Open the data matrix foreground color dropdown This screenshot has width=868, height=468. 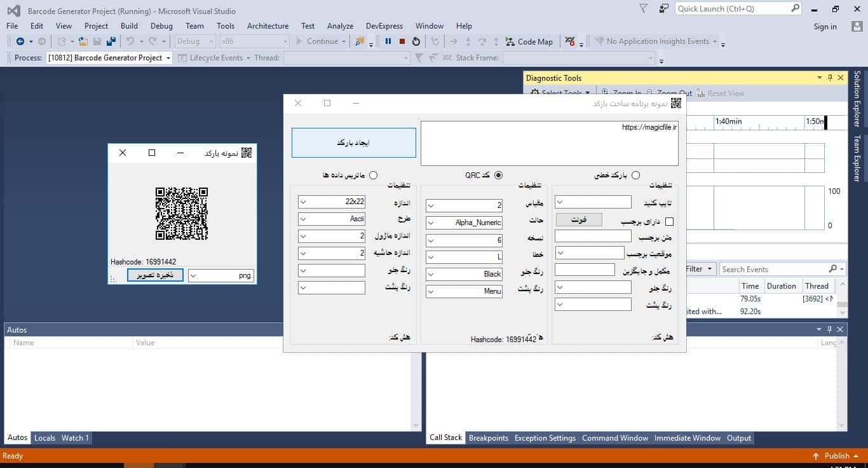(303, 270)
